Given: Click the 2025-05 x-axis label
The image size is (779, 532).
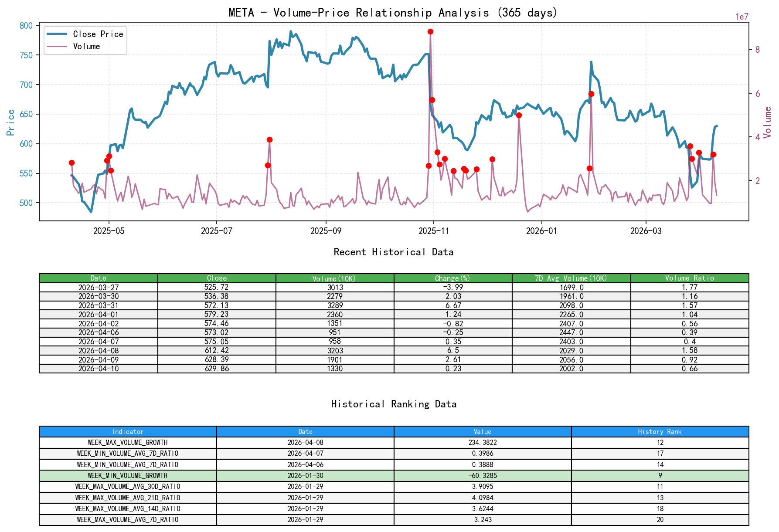Looking at the screenshot, I should [109, 231].
